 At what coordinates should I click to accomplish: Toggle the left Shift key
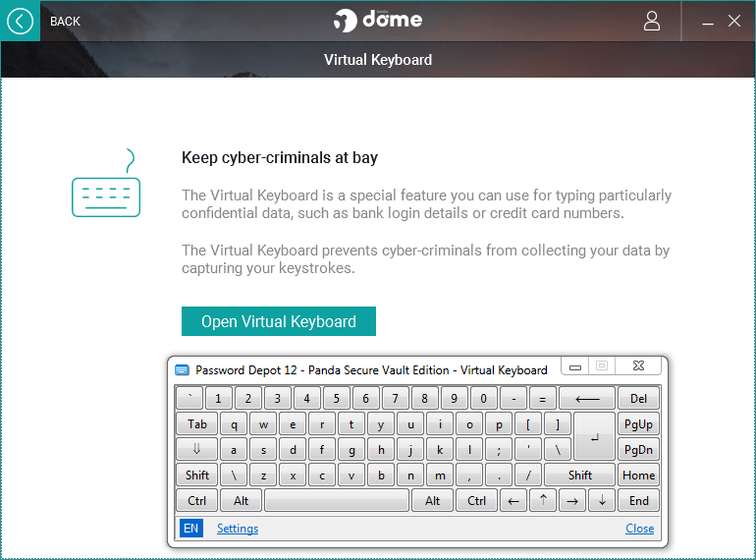point(197,476)
